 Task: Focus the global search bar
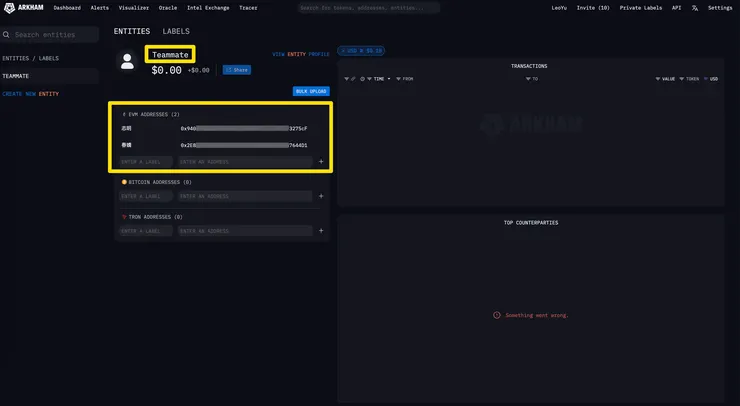click(369, 8)
